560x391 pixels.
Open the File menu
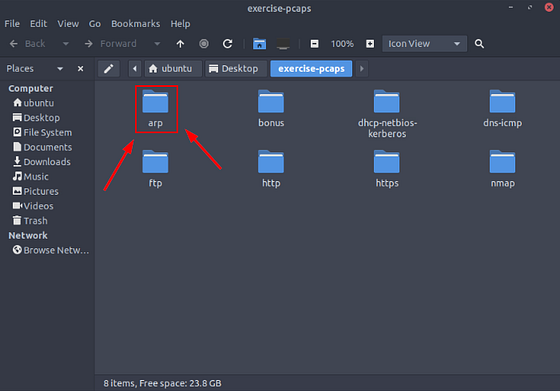coord(12,24)
